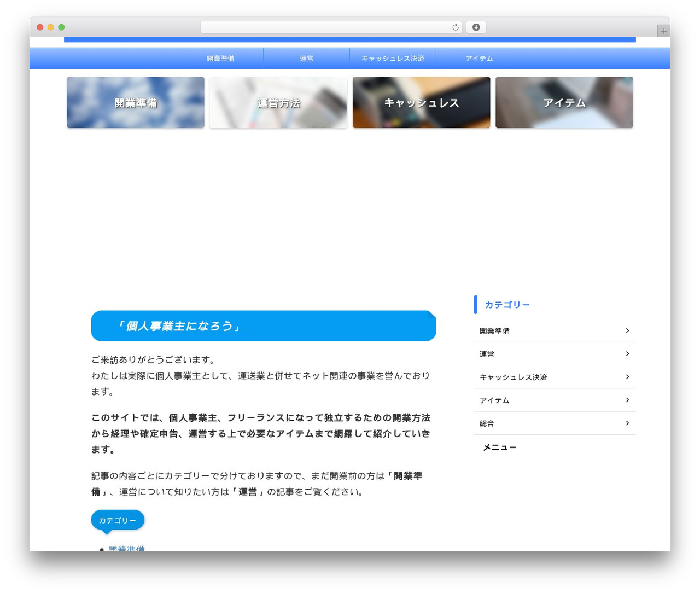The height and width of the screenshot is (593, 700).
Task: Click the browser address bar
Action: 331,27
